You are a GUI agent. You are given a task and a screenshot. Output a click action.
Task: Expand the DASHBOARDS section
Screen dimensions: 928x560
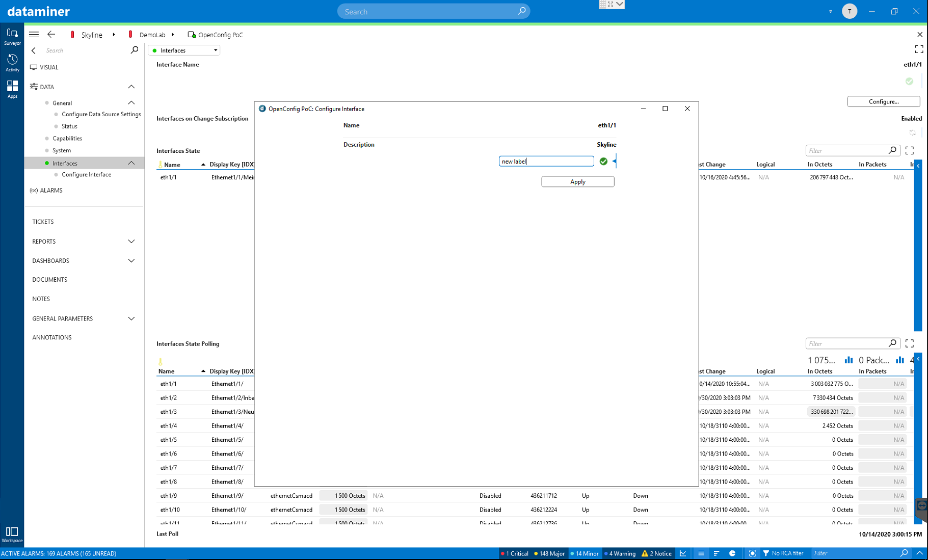tap(131, 261)
